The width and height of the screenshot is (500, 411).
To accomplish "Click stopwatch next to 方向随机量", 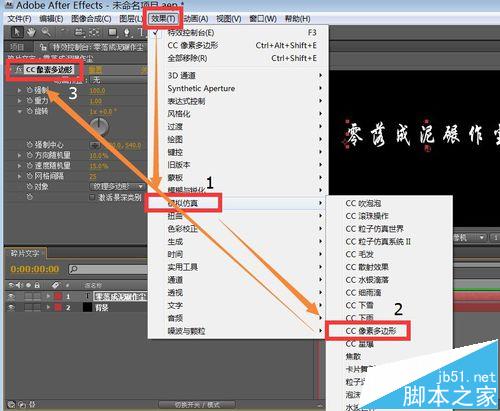I will click(30, 155).
